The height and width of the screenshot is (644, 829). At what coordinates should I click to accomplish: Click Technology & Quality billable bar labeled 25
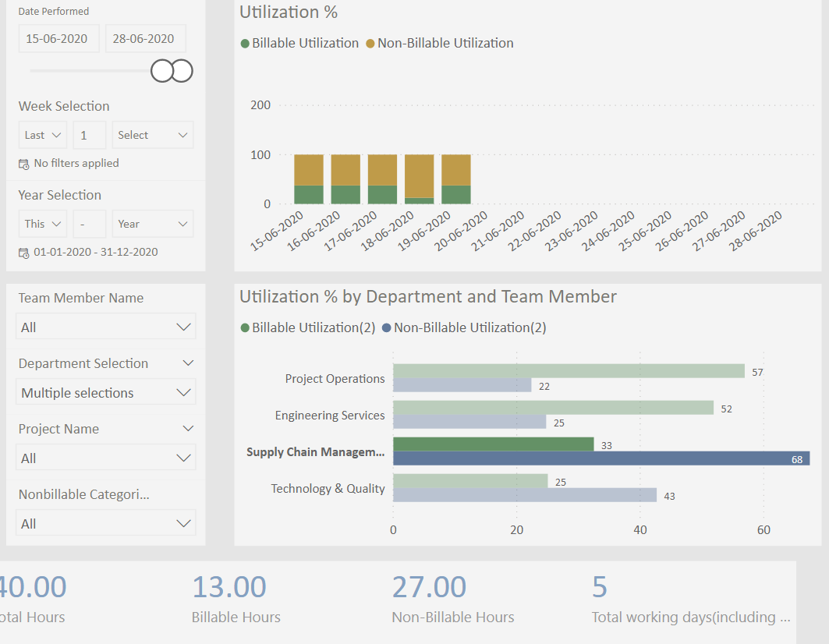(x=470, y=480)
